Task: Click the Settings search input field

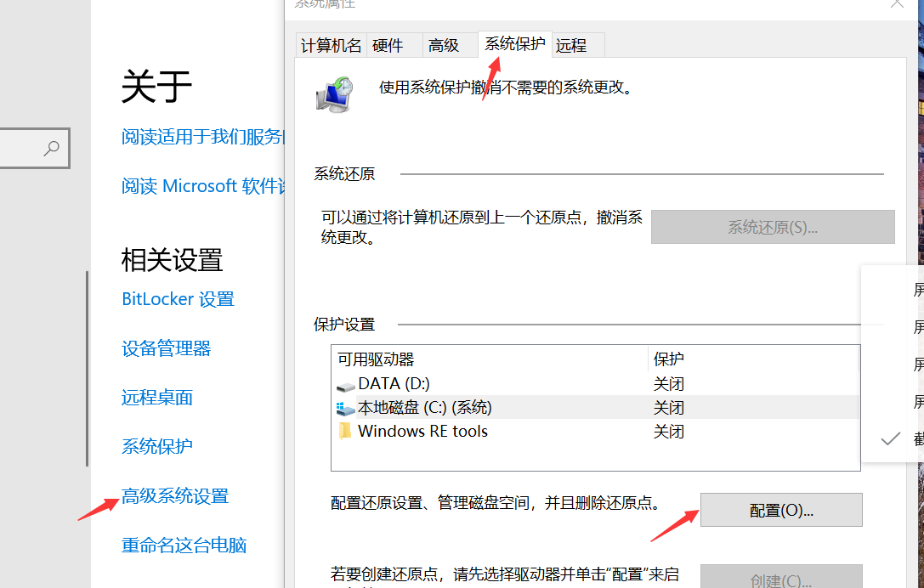Action: click(34, 148)
